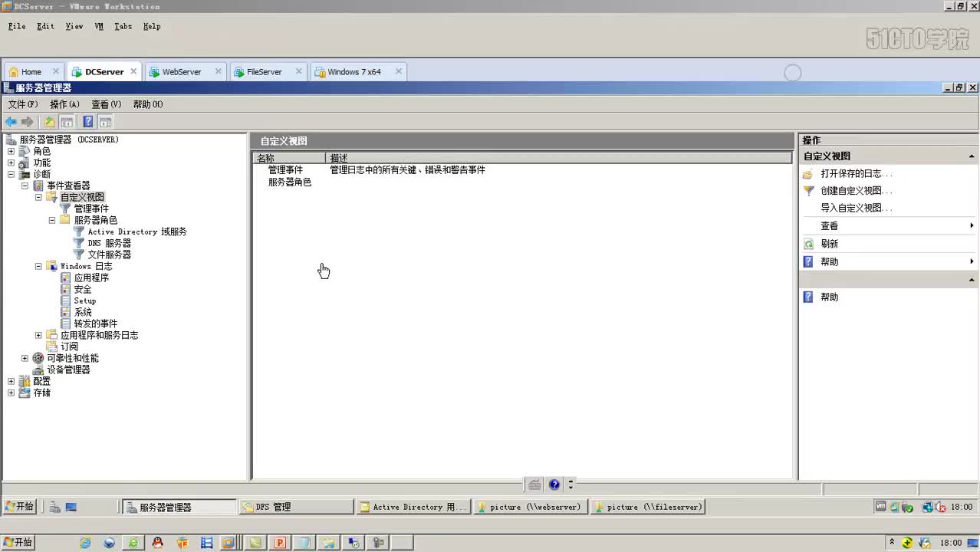Click the Forward arrow toolbar icon
Viewport: 980px width, 552px height.
[x=28, y=122]
